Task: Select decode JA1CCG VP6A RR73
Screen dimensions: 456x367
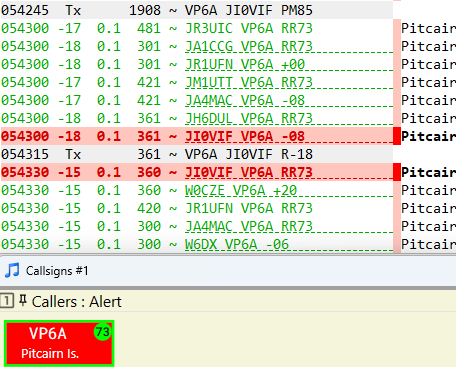Action: click(x=196, y=46)
